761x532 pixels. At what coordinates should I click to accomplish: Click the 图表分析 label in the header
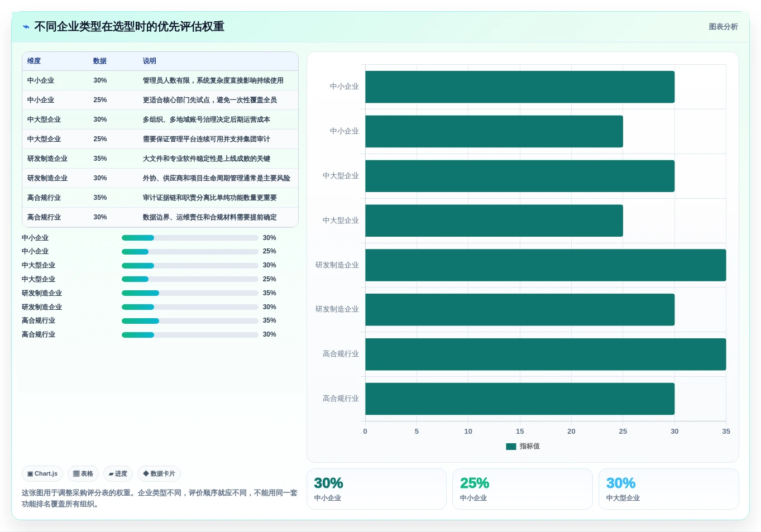(723, 27)
